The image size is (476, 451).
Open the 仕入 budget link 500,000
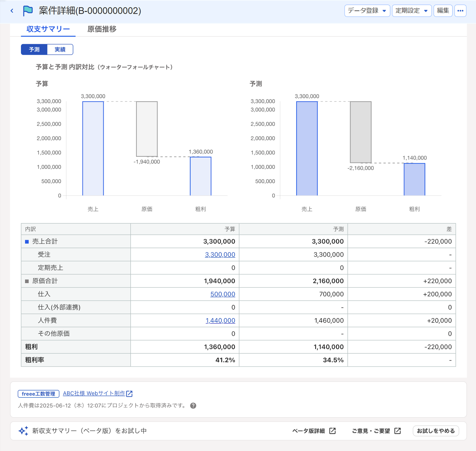[x=223, y=294]
